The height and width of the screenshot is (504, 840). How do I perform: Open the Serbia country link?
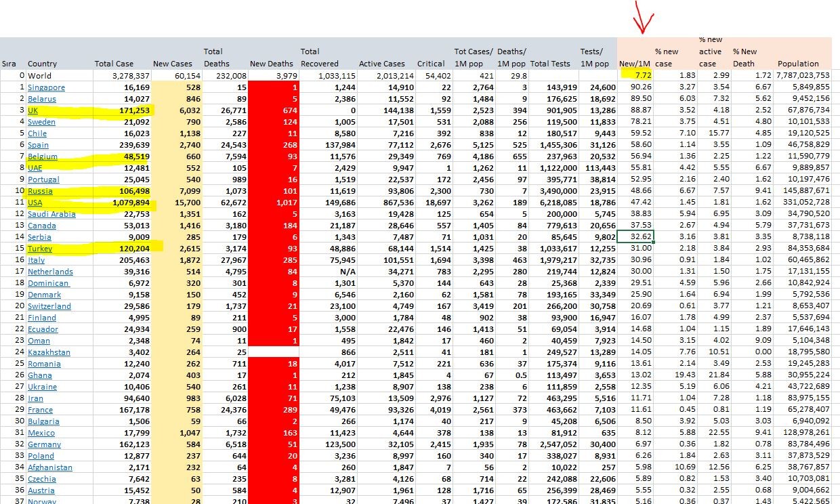click(39, 237)
